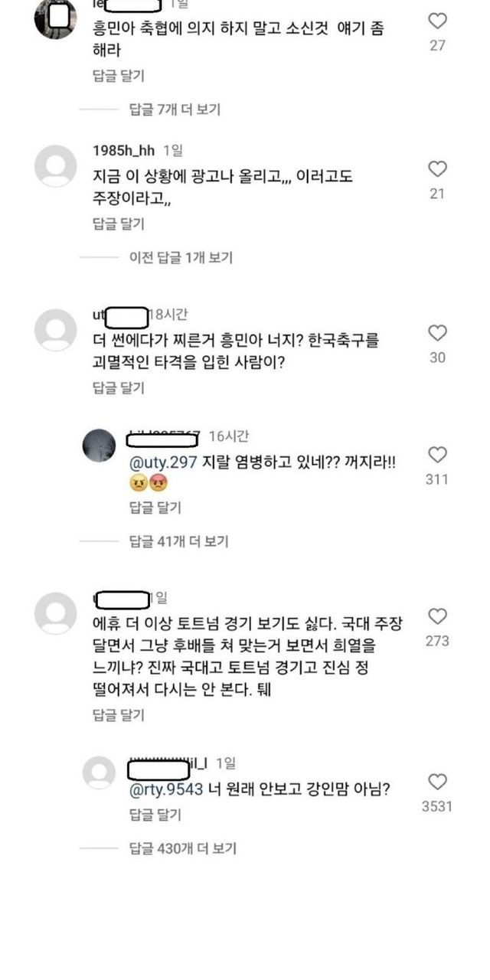Image resolution: width=490 pixels, height=980 pixels.
Task: Open the avatar of the @uty.297 replier
Action: point(99,446)
